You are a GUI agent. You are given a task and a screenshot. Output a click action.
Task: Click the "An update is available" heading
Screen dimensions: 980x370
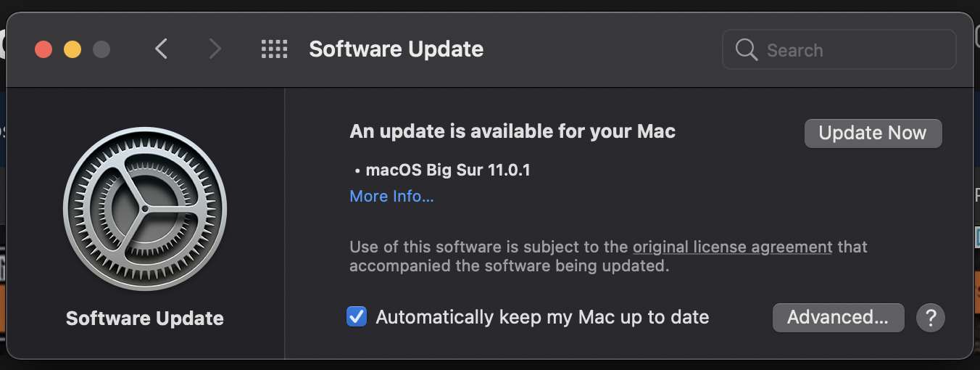pyautogui.click(x=512, y=131)
